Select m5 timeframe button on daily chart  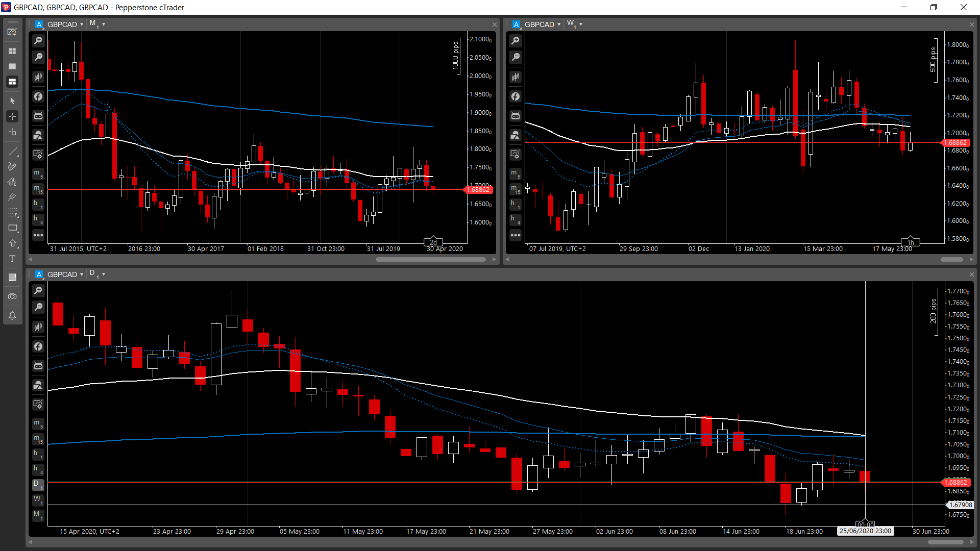[38, 424]
